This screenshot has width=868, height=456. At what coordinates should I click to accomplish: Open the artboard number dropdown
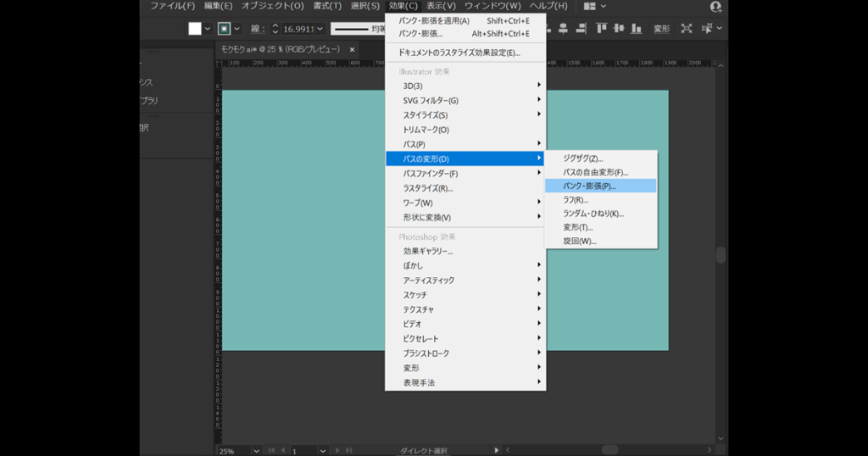(x=322, y=450)
